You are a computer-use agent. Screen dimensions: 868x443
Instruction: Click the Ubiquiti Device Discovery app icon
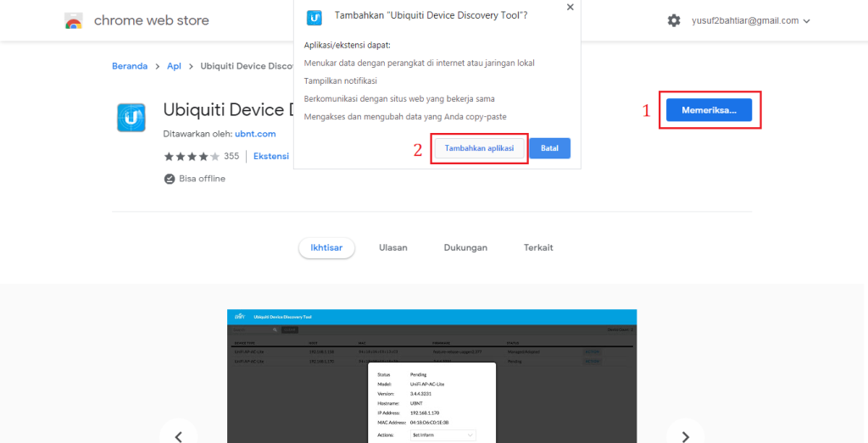131,117
